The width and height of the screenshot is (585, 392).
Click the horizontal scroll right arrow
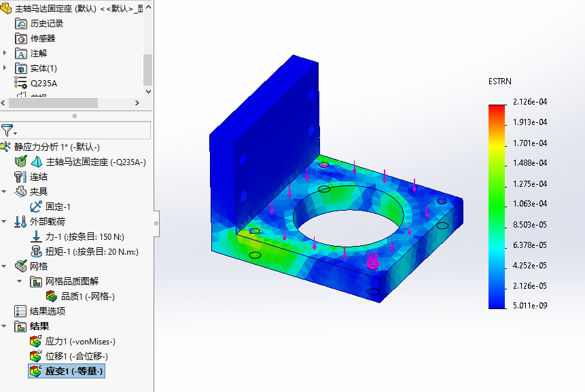tap(137, 103)
